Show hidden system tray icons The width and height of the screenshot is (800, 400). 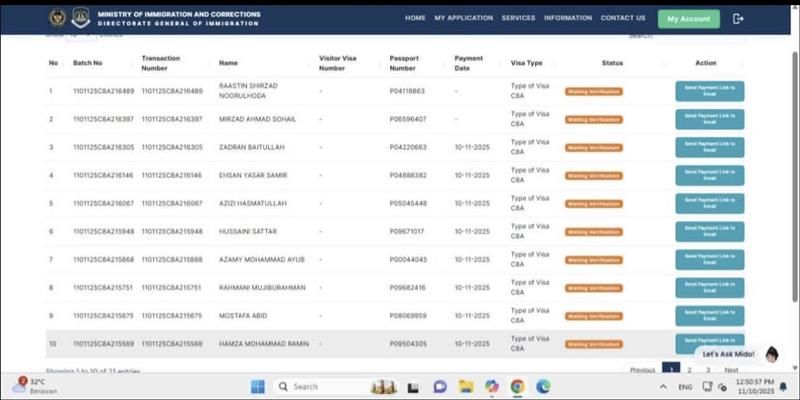coord(664,386)
